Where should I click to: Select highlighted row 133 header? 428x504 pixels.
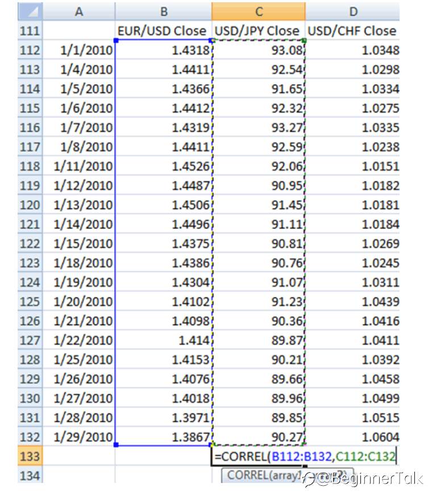(x=30, y=456)
